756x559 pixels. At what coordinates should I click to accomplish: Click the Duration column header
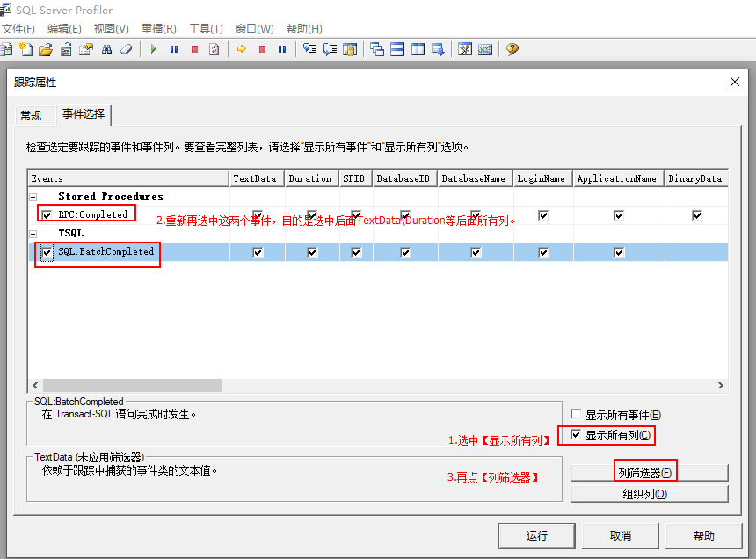312,178
